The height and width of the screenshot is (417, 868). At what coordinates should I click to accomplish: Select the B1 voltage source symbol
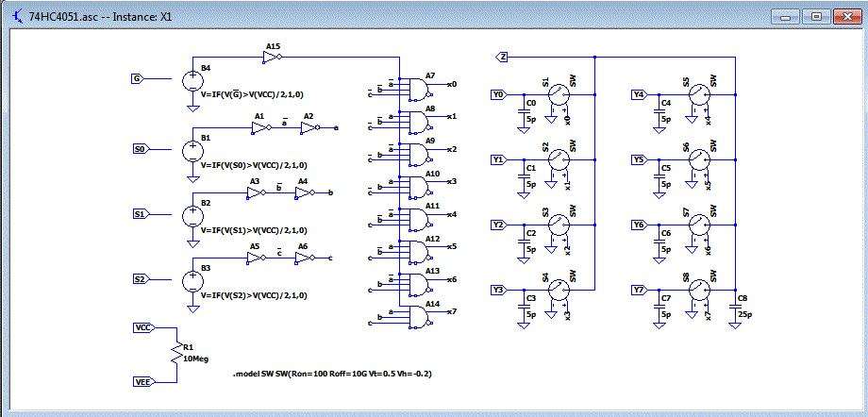[x=192, y=150]
